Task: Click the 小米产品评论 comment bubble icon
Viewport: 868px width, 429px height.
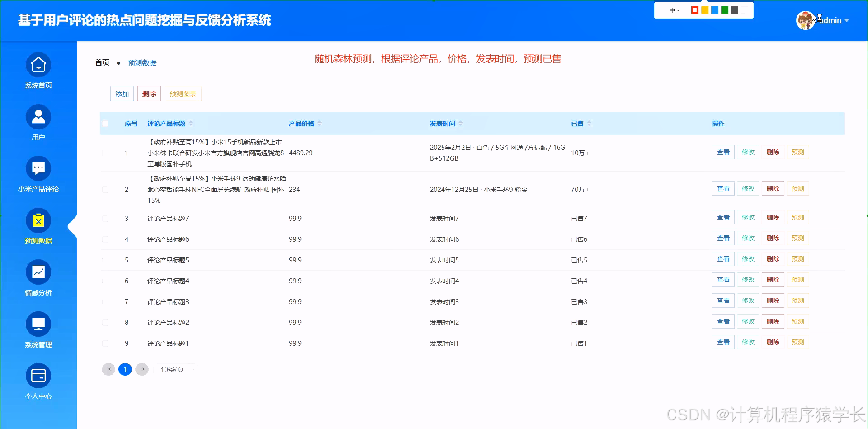Action: [38, 168]
